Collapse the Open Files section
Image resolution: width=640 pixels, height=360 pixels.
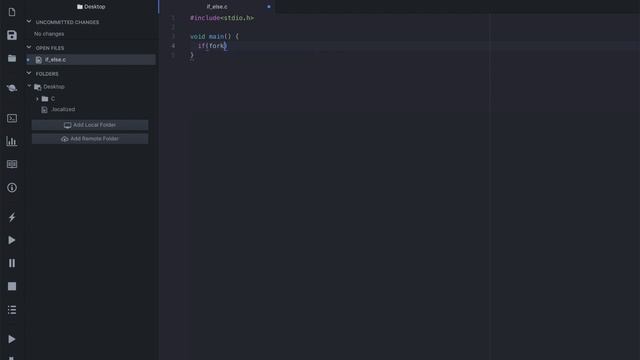[29, 48]
